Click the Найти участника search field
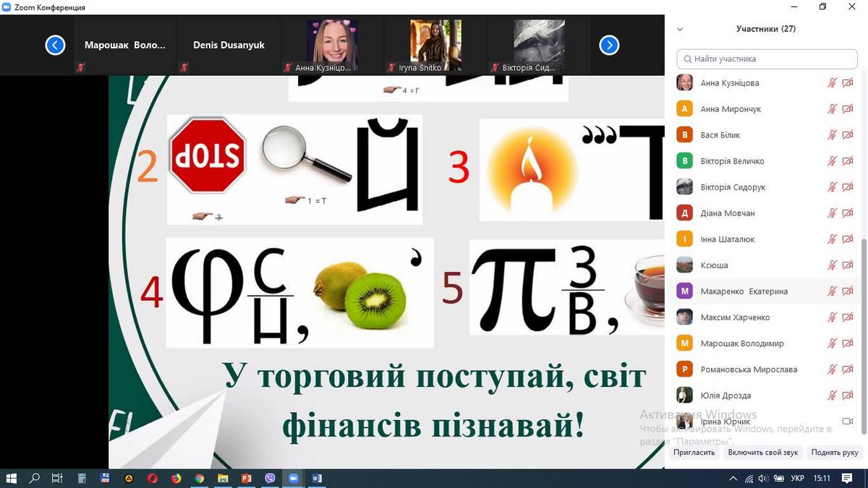Viewport: 868px width, 488px height. (x=767, y=59)
